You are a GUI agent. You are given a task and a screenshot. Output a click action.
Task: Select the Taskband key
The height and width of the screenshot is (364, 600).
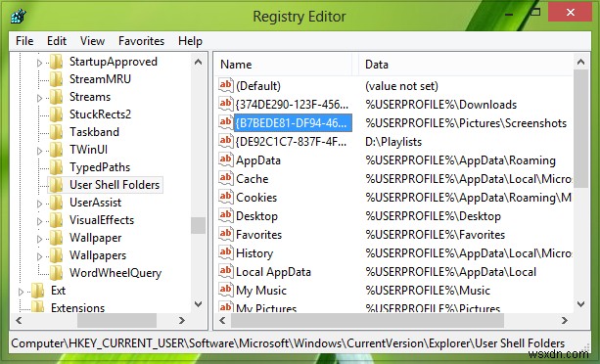tap(94, 132)
